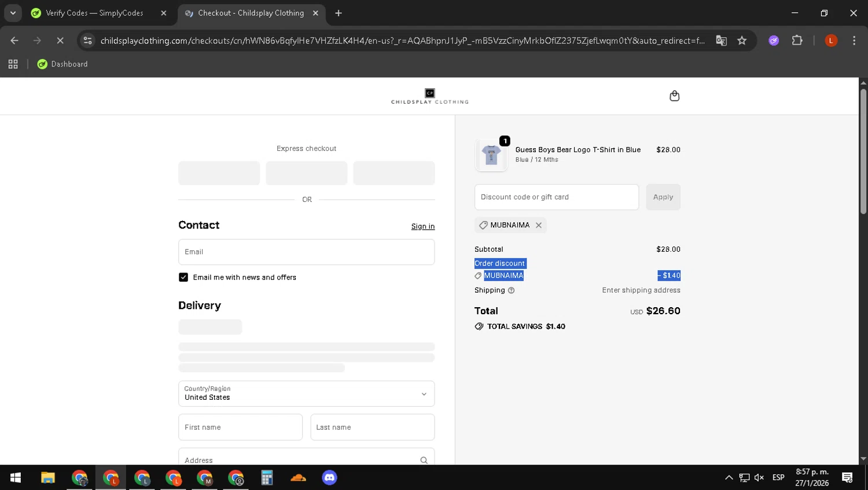Click the middle Express checkout placeholder button

point(306,174)
